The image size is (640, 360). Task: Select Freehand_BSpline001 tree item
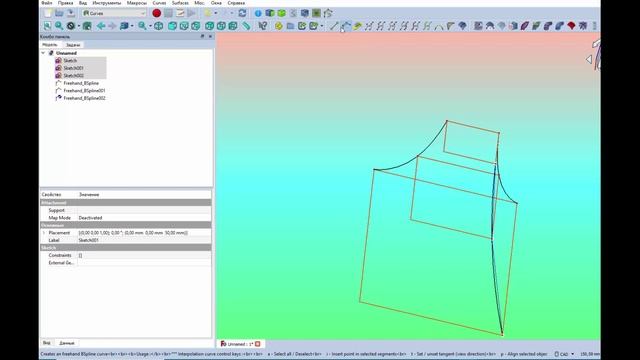(x=84, y=91)
